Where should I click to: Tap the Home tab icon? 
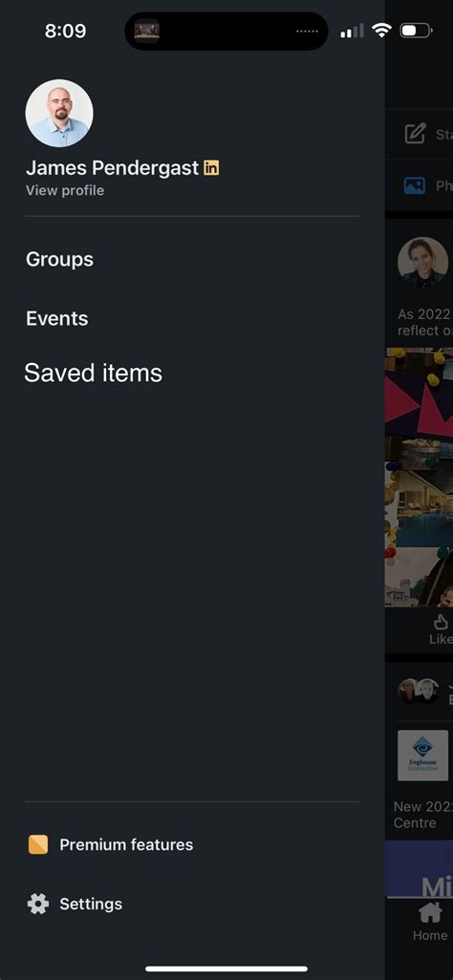pyautogui.click(x=430, y=913)
